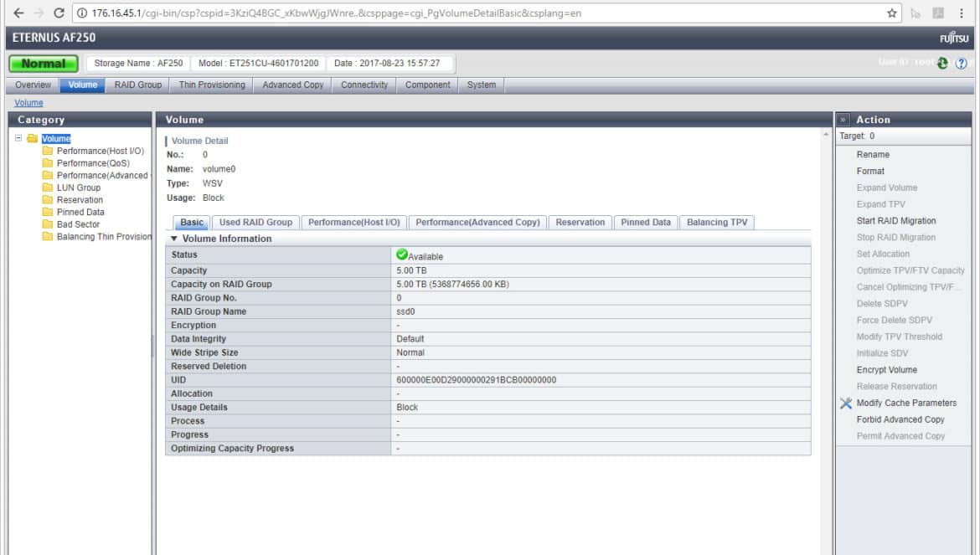Open Pinned Data in the Category tree
The width and height of the screenshot is (980, 555).
[80, 213]
